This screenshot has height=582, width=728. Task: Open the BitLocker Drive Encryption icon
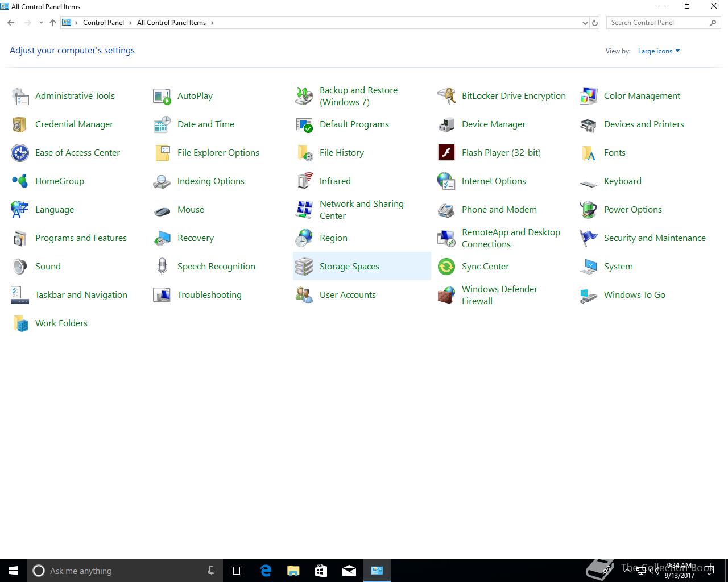[x=446, y=96]
